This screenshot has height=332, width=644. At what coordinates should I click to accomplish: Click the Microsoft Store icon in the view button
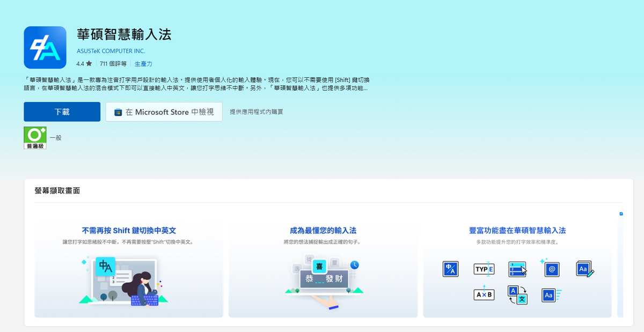tap(117, 112)
